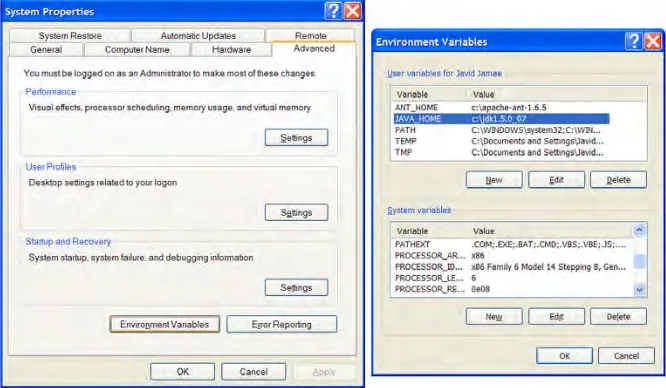666x388 pixels.
Task: Select the PROCESSOR_AR... system variable
Action: [513, 255]
